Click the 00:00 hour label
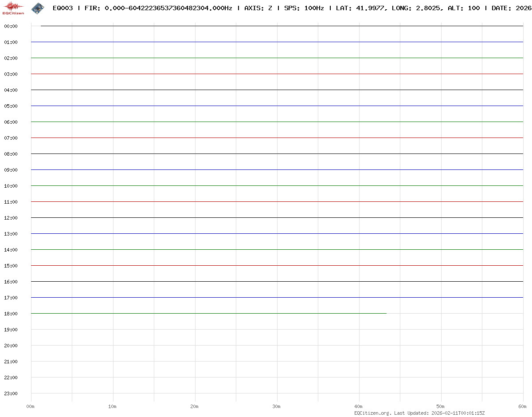 (11, 26)
